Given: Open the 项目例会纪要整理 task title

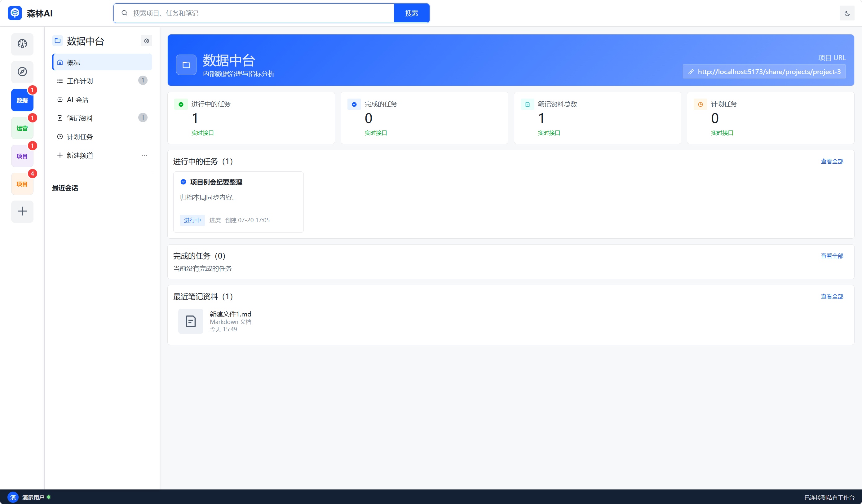Looking at the screenshot, I should coord(216,182).
